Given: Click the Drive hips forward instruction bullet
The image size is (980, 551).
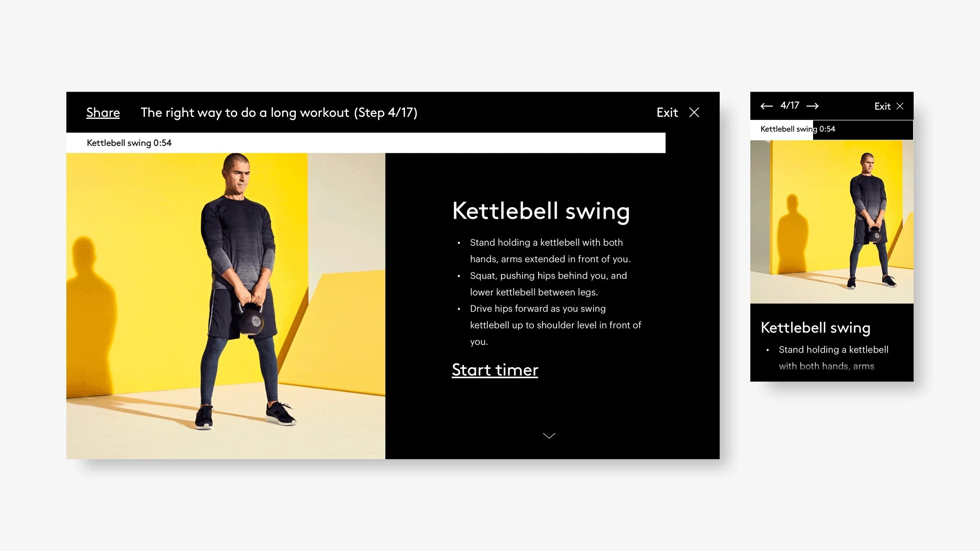Looking at the screenshot, I should click(x=555, y=325).
